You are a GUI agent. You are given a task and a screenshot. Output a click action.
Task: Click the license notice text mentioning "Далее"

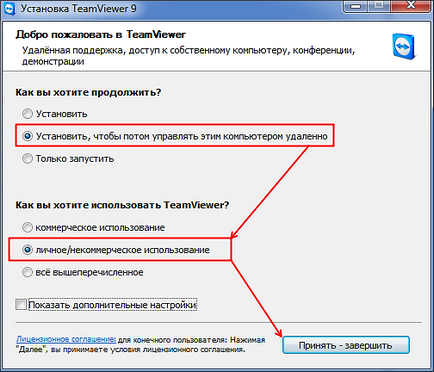(141, 345)
